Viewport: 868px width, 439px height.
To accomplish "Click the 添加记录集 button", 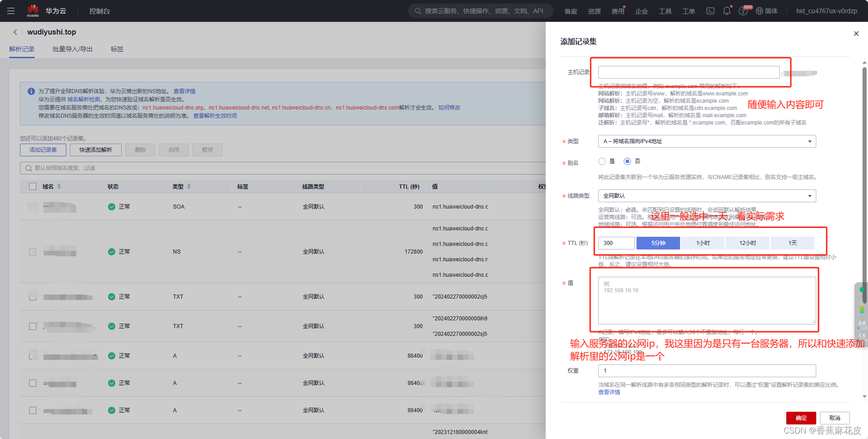I will (43, 150).
